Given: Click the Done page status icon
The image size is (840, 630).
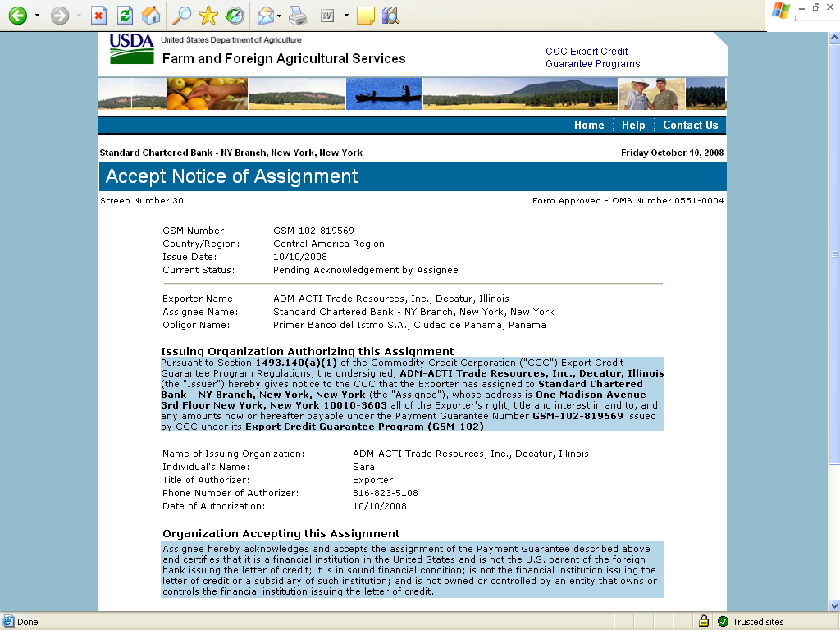Looking at the screenshot, I should tap(7, 622).
